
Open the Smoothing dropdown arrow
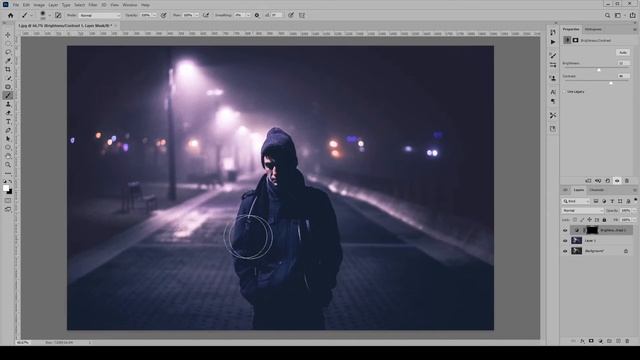[248, 15]
